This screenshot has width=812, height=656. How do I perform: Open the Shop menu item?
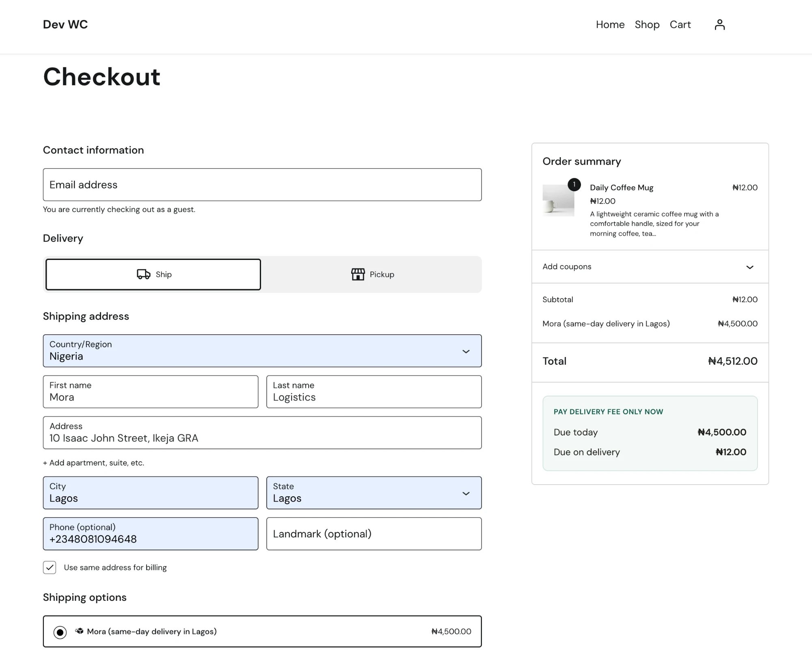[x=647, y=25]
